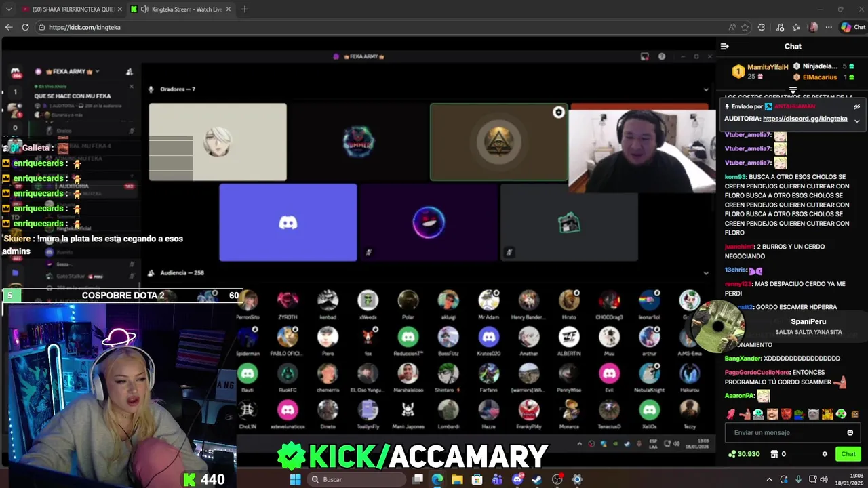Click Polar audience avatar
Image resolution: width=868 pixels, height=488 pixels.
tap(408, 300)
